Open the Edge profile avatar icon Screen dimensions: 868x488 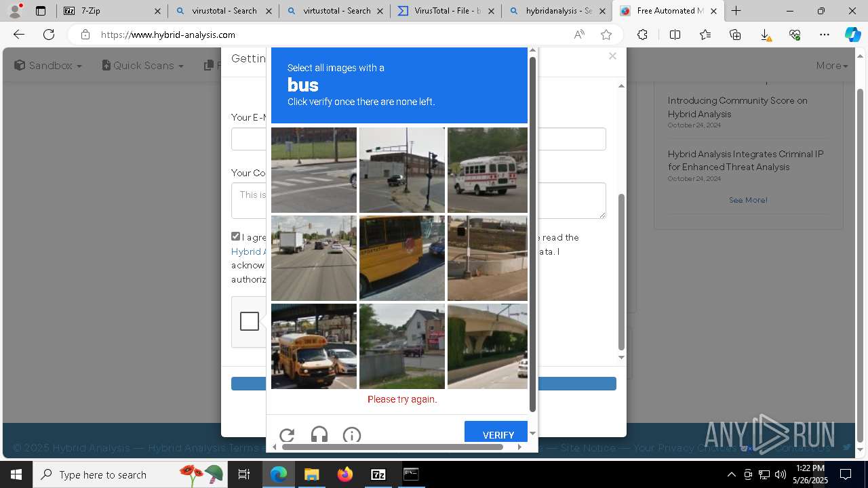(x=15, y=11)
